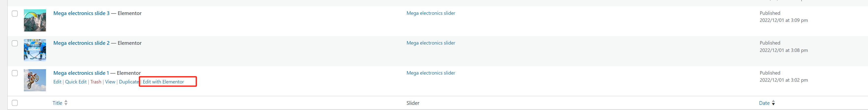Image resolution: width=868 pixels, height=110 pixels.
Task: Click the Date sort arrow icon
Action: [773, 103]
